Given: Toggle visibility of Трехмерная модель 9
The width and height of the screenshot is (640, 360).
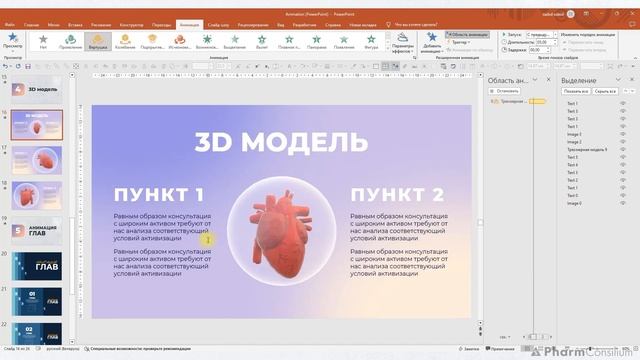Looking at the screenshot, I should point(623,149).
